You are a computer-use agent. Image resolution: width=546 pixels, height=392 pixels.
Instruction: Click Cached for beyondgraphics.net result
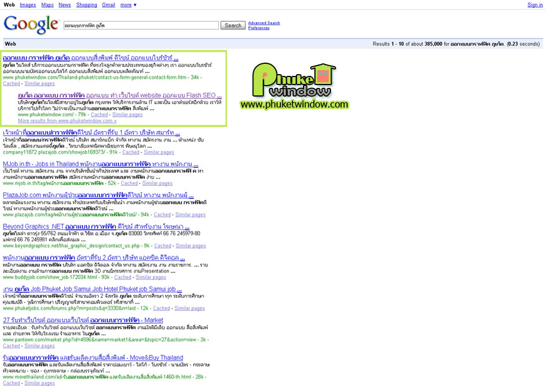(163, 246)
